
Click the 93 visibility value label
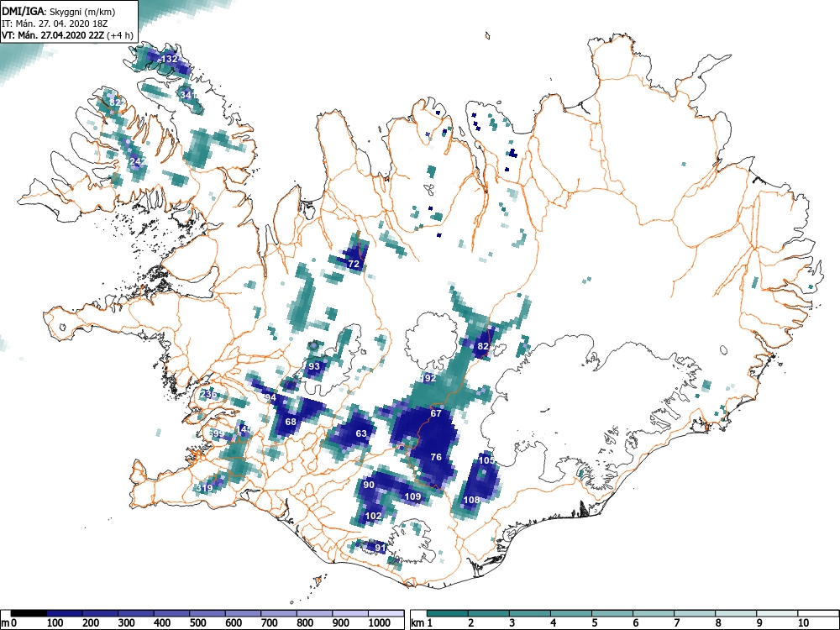click(314, 366)
